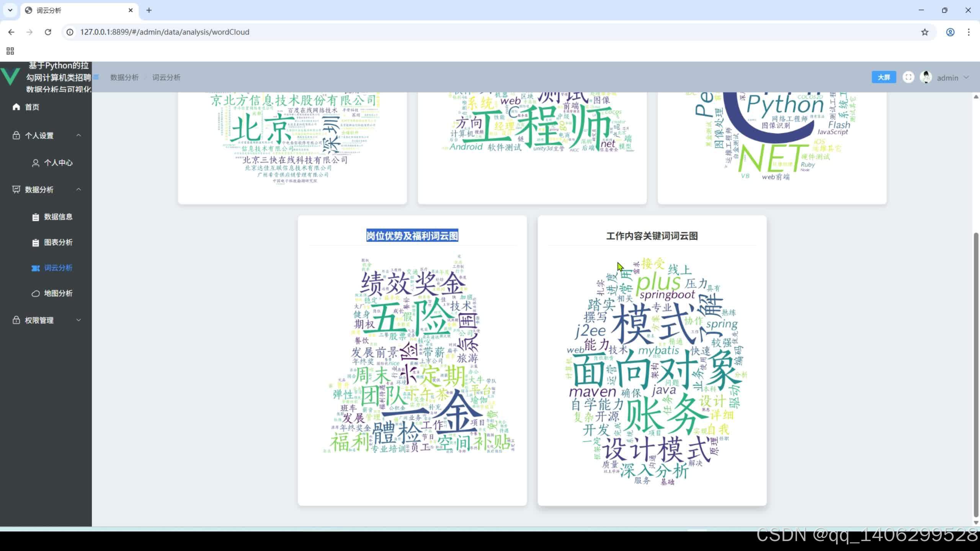Image resolution: width=980 pixels, height=551 pixels.
Task: Click 数据分析 in the breadcrumb
Action: click(124, 78)
